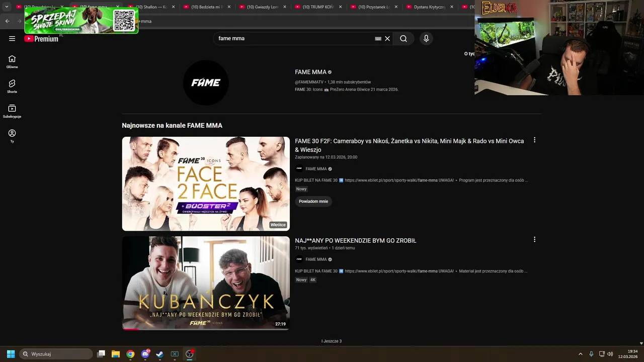Open Główna (Home) in the sidebar
The image size is (644, 362).
click(x=12, y=62)
